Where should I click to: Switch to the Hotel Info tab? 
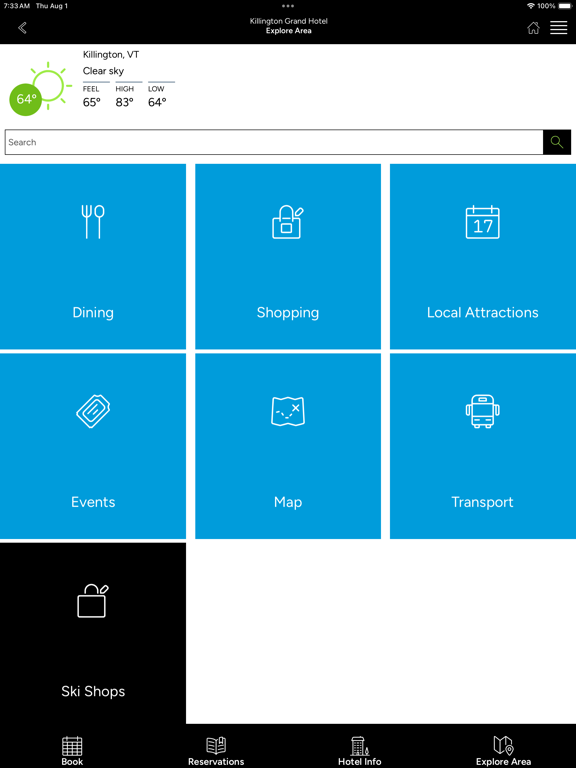pyautogui.click(x=360, y=751)
